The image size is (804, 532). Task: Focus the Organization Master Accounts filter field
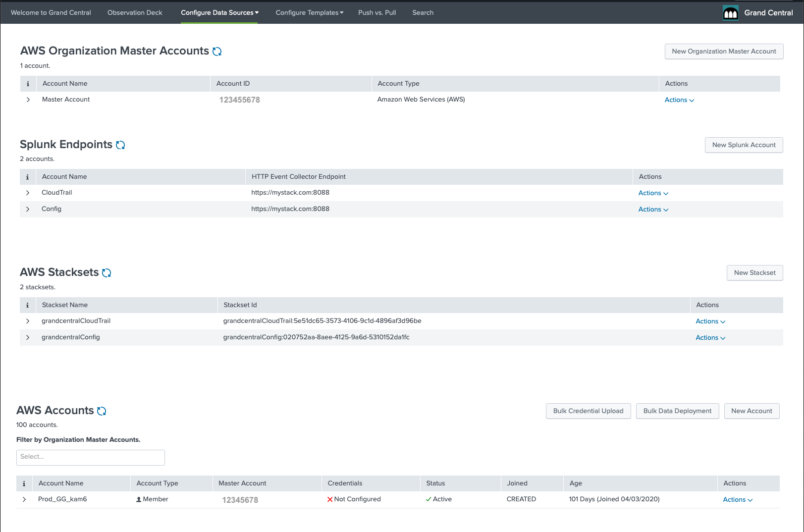click(91, 458)
